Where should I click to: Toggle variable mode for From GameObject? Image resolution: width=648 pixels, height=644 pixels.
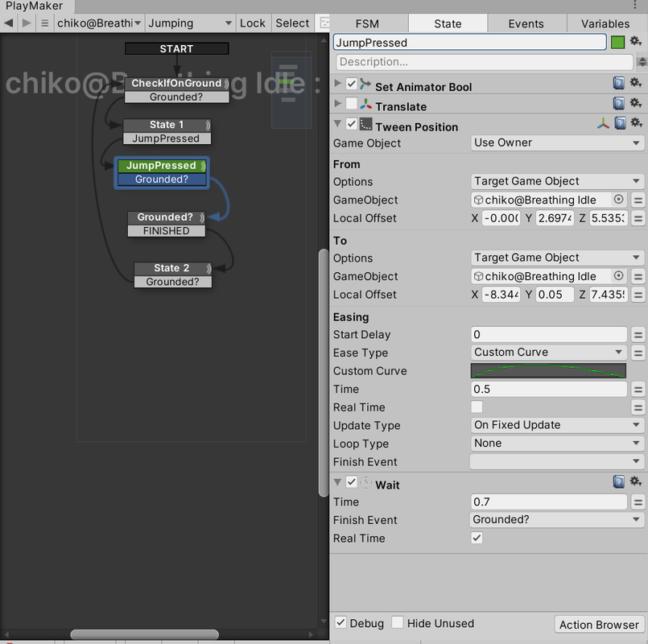[638, 200]
